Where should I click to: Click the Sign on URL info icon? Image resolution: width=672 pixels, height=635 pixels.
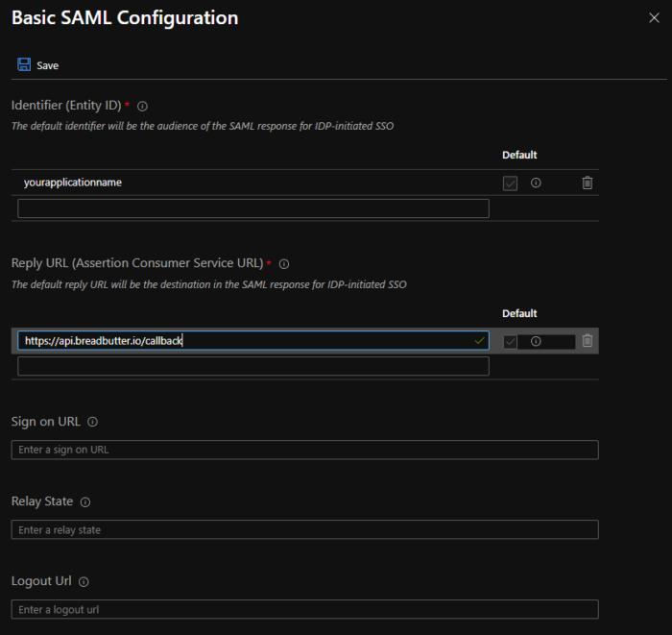[92, 422]
